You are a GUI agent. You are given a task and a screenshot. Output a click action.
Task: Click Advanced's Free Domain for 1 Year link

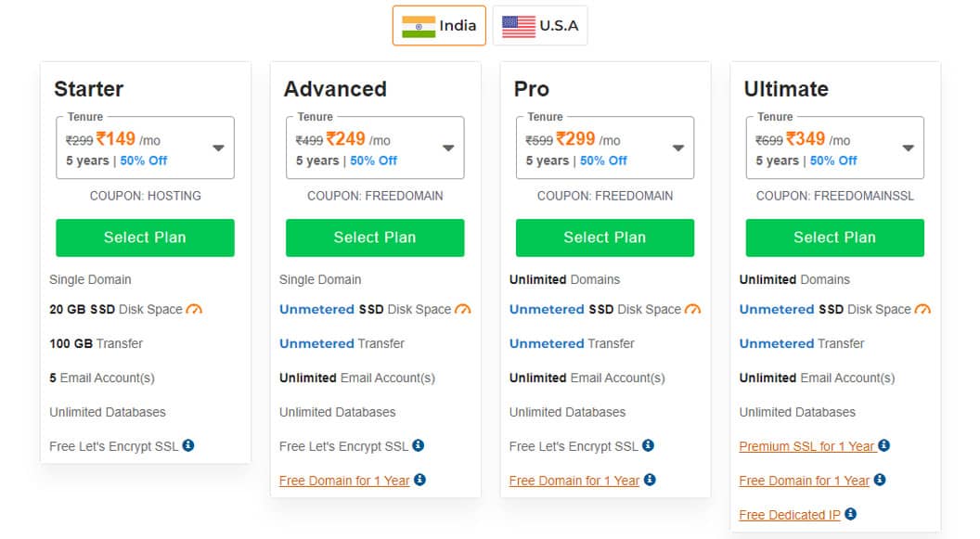pos(344,481)
